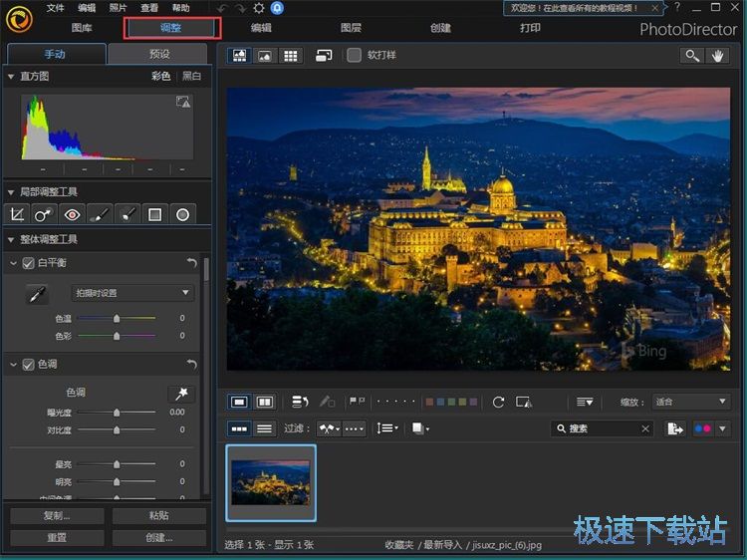Activate the hand pan tool
Image resolution: width=747 pixels, height=560 pixels.
tap(717, 56)
